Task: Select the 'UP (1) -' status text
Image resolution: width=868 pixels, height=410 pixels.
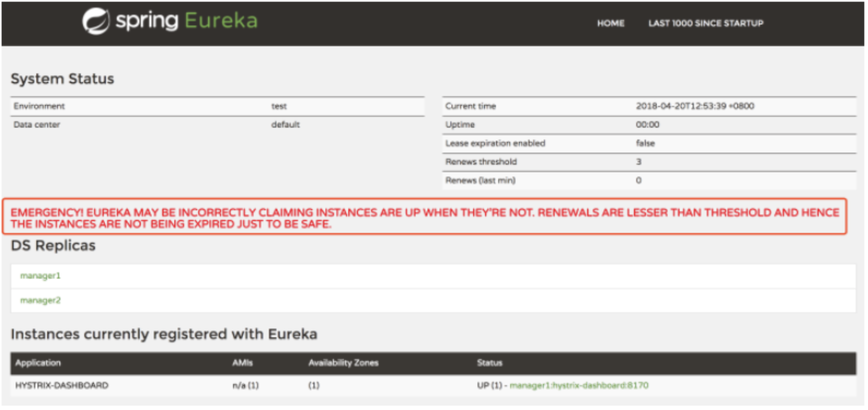Action: pyautogui.click(x=492, y=385)
